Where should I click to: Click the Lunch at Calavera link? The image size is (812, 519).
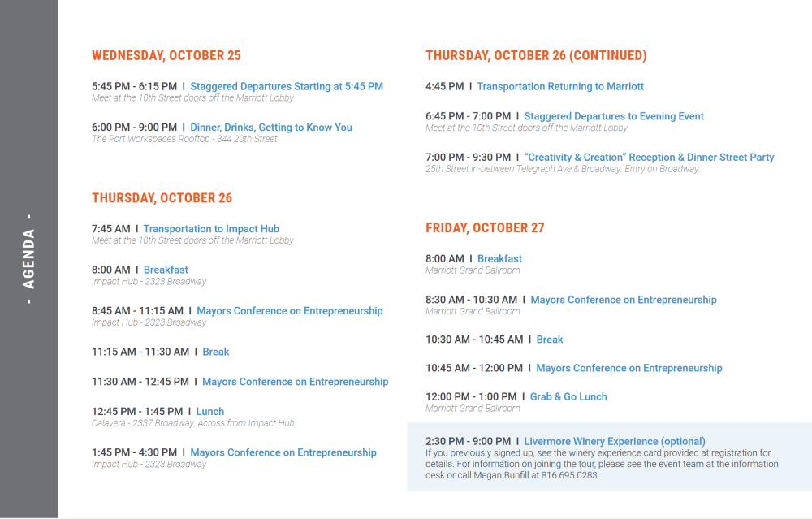[209, 411]
